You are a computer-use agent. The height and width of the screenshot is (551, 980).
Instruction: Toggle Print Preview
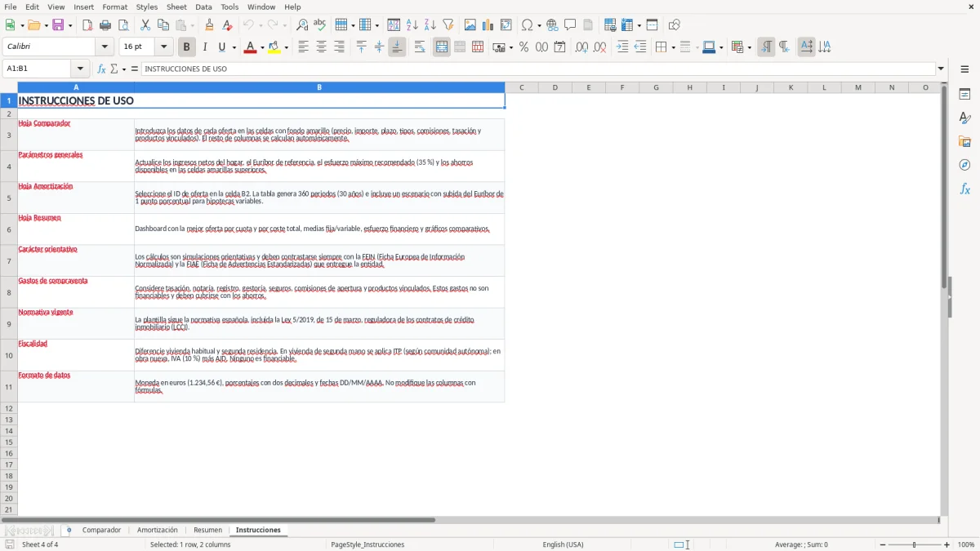click(122, 25)
